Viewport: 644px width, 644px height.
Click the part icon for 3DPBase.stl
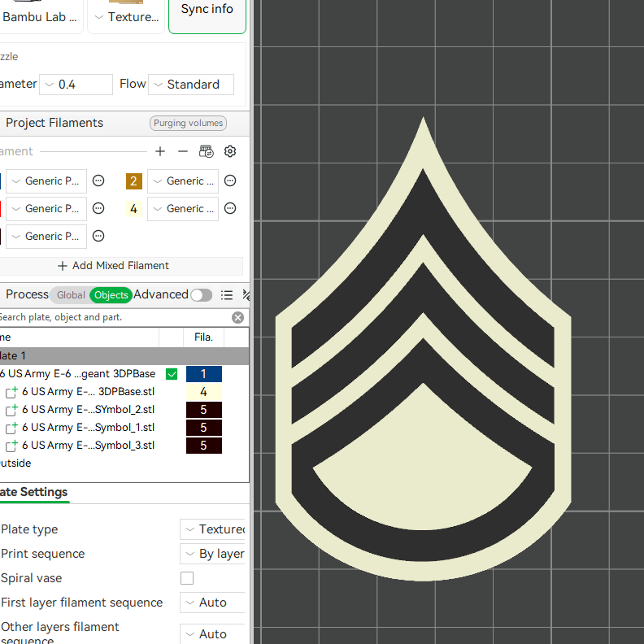11,392
